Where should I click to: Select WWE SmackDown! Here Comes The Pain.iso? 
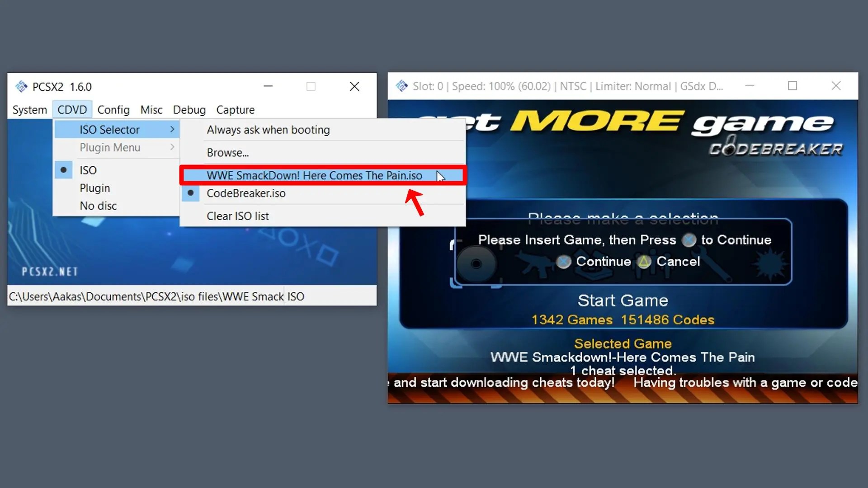(x=314, y=175)
